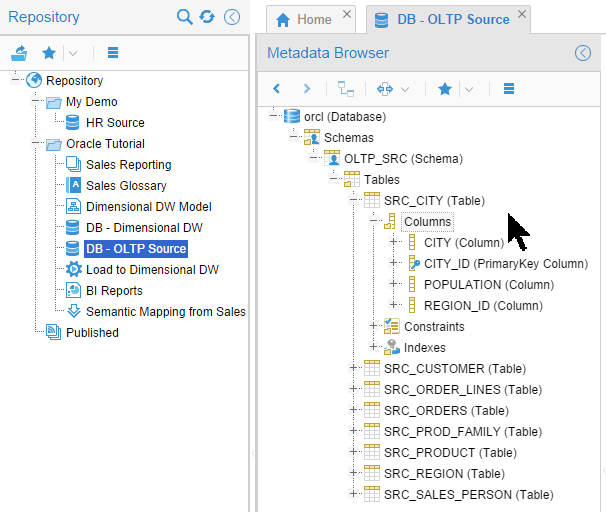Expand SRC_SALES_PERSON (Table)

[354, 493]
